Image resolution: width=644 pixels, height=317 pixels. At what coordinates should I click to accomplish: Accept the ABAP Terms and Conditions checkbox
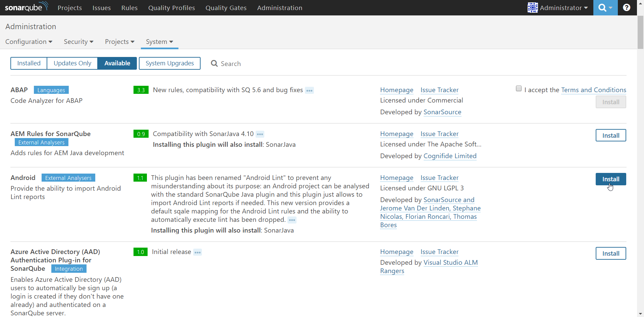tap(519, 88)
